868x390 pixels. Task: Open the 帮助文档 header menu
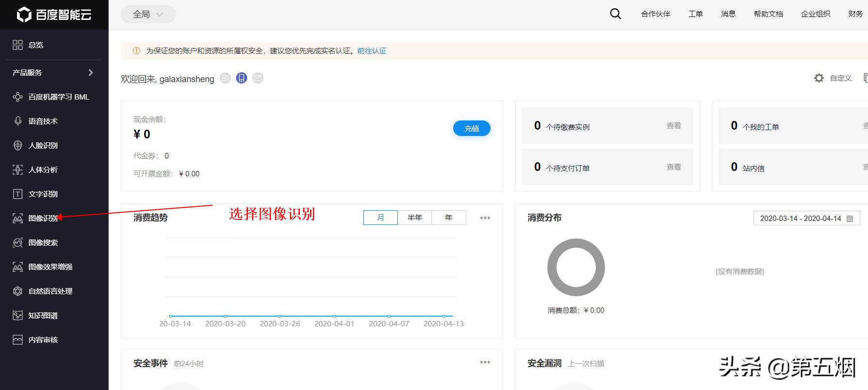pyautogui.click(x=768, y=14)
